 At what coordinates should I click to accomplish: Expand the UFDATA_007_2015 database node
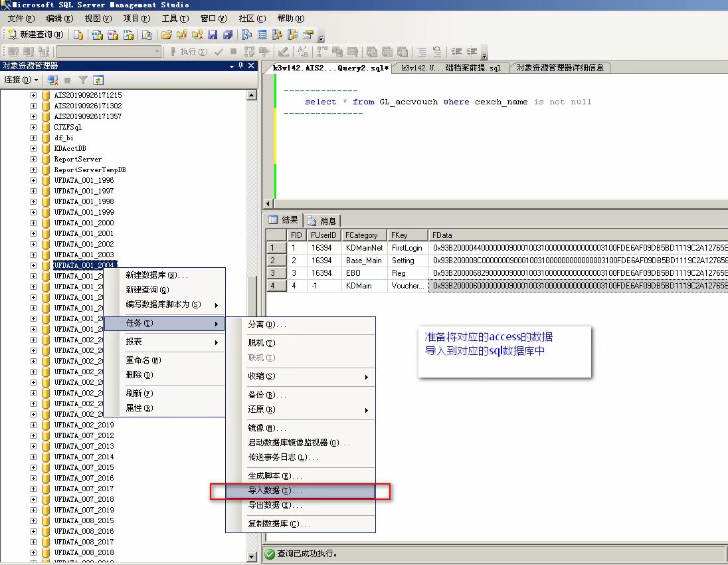(33, 467)
